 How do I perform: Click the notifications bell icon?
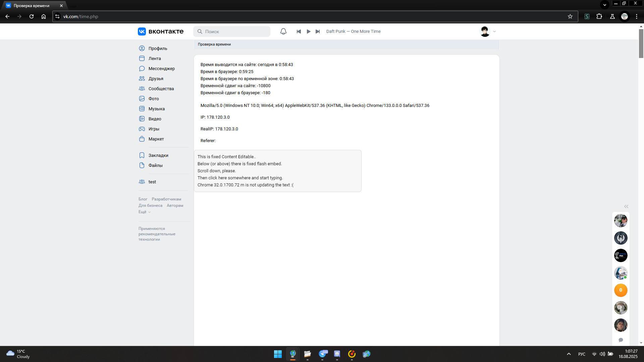tap(283, 32)
